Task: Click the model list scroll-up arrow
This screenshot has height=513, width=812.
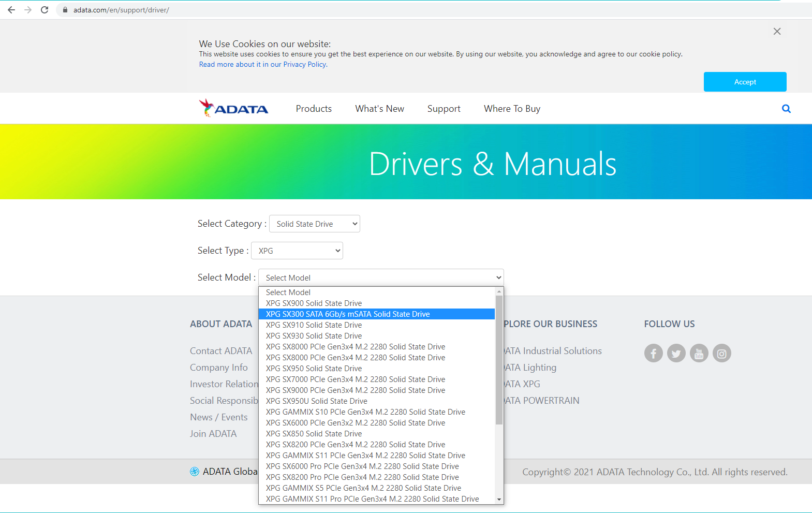Action: tap(499, 291)
